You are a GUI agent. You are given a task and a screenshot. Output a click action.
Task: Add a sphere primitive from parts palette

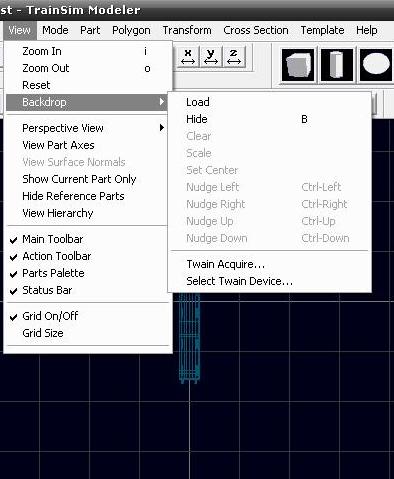tap(376, 65)
